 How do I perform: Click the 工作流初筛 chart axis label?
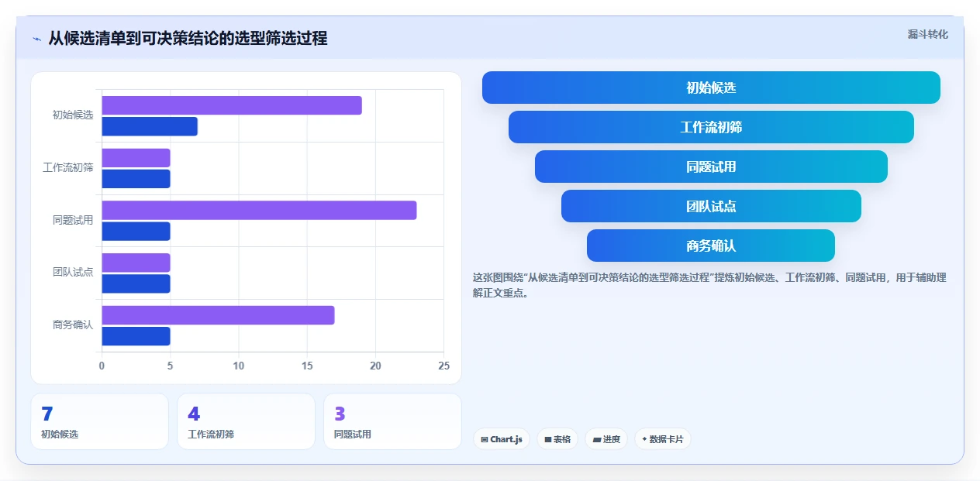tap(68, 167)
